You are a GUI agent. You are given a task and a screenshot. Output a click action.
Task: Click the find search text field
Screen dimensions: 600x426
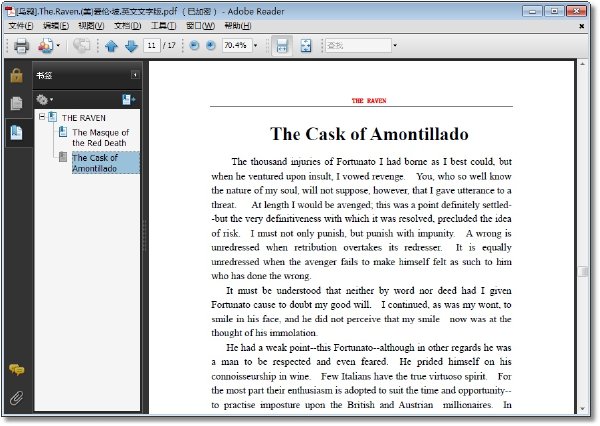[x=359, y=46]
